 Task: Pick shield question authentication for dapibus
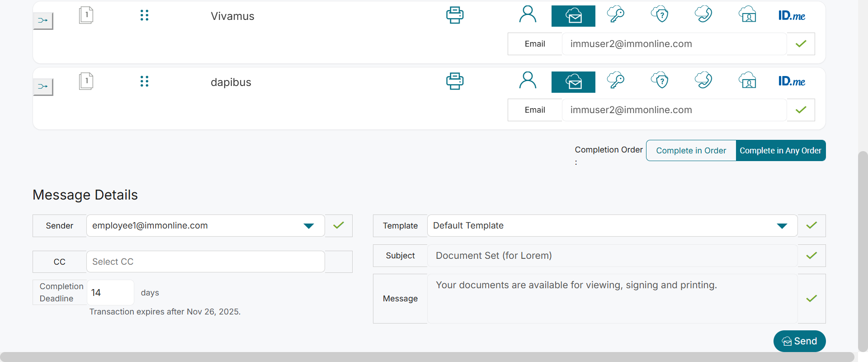[660, 81]
